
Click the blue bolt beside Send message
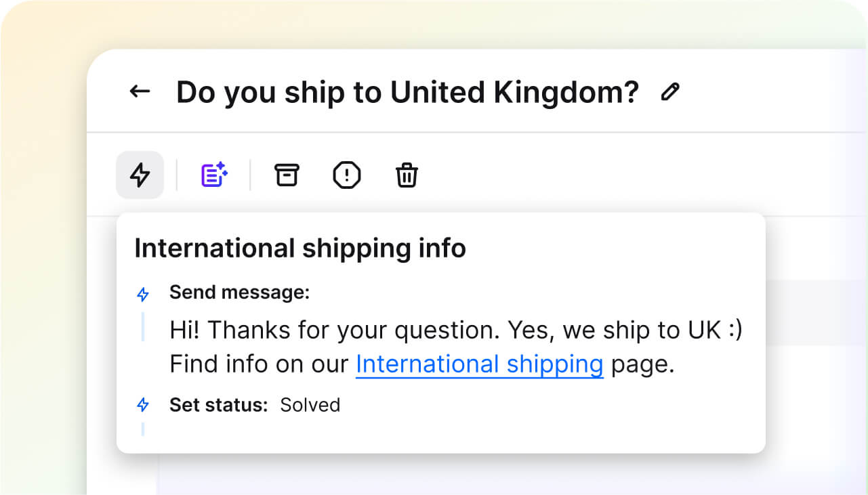[143, 294]
